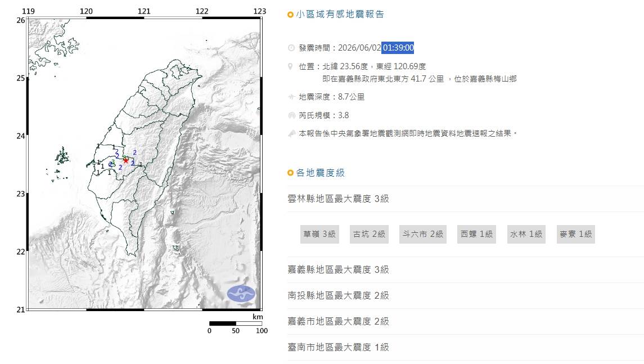Click the red epicenter star on the map

tap(125, 160)
